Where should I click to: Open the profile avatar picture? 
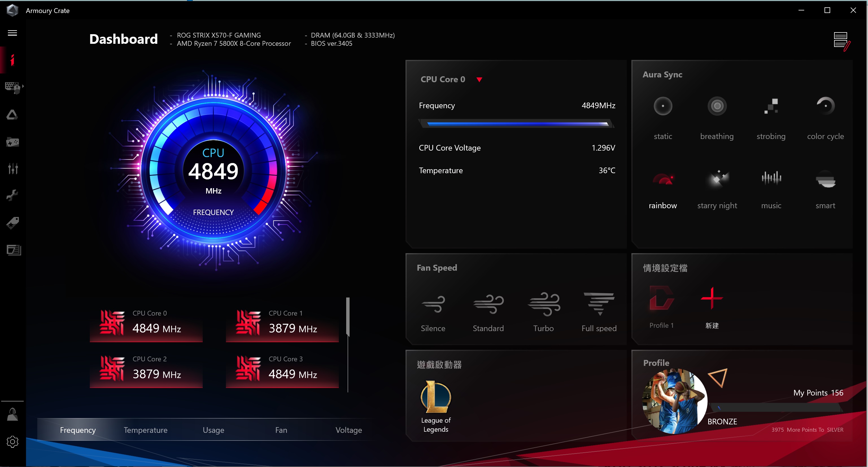click(675, 401)
